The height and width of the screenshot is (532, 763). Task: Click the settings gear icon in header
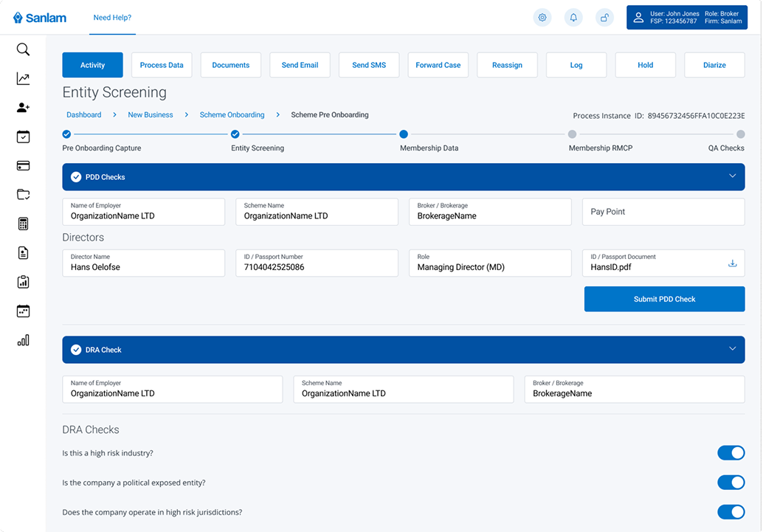click(542, 18)
